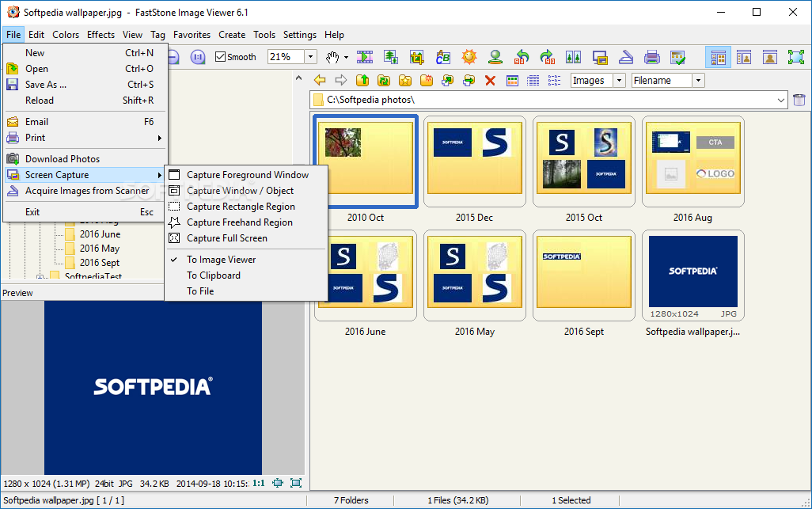
Task: Open the Crop Board tool icon
Action: click(416, 57)
